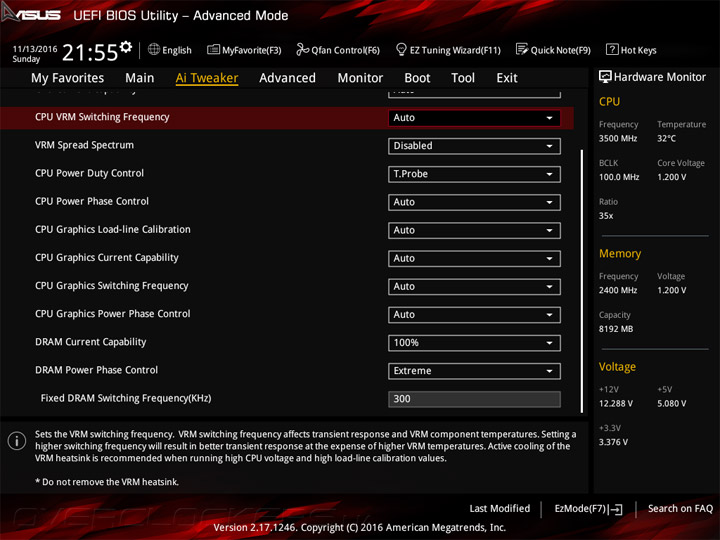Viewport: 720px width, 540px height.
Task: Expand CPU Graphics Current Capability dropdown
Action: pos(474,259)
